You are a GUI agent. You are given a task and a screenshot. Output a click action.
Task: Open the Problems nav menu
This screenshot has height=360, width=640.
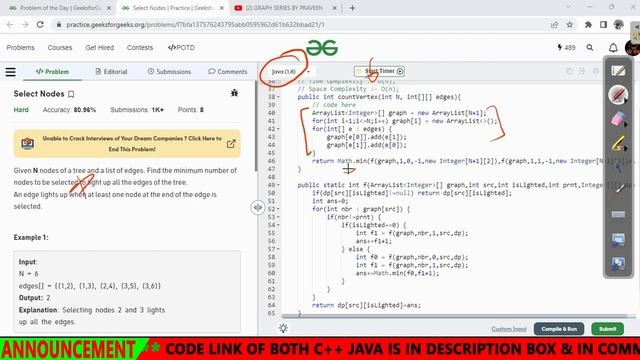click(x=20, y=48)
